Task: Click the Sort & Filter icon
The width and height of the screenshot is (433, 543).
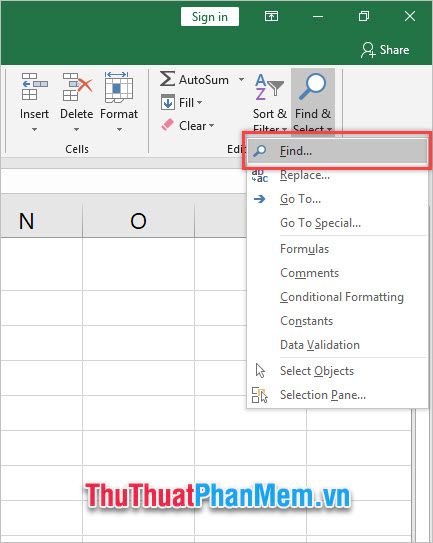Action: [x=269, y=87]
